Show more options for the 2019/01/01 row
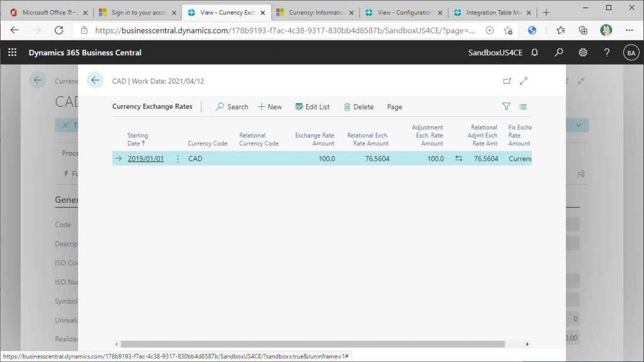The height and width of the screenshot is (362, 644). pos(178,159)
